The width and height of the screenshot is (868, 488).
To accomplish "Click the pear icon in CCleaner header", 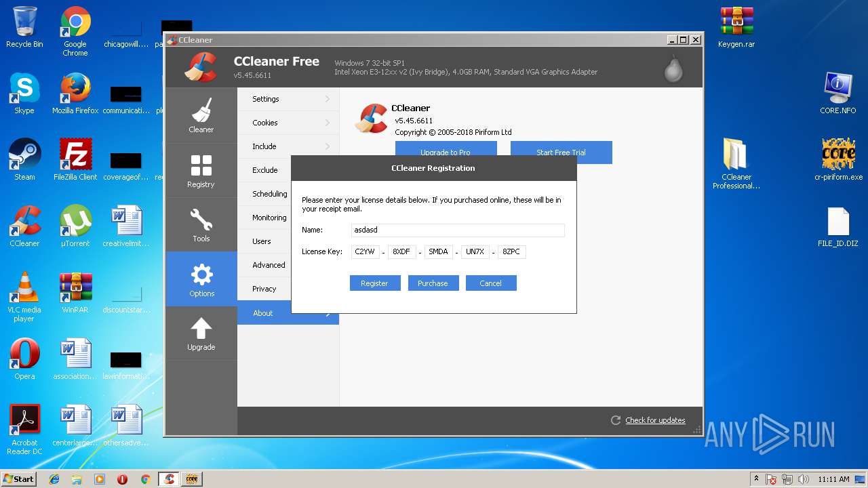I will 673,68.
